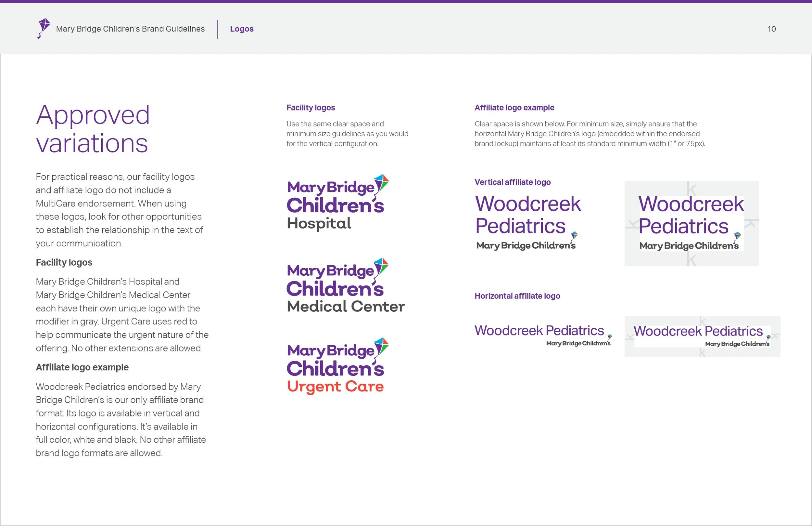Click the horizontal Woodcreek Pediatrics logo on white
812x526 pixels.
point(543,335)
